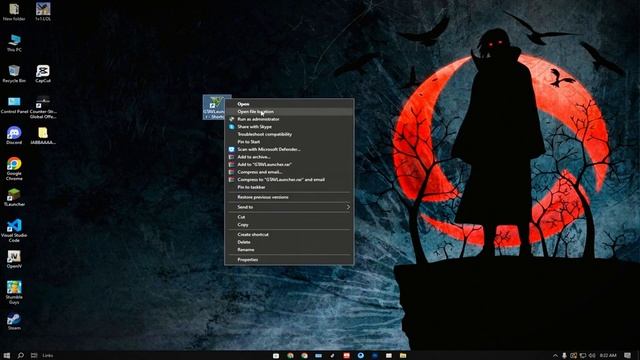Choose Rename in the context menu
640x360 pixels.
pyautogui.click(x=289, y=250)
